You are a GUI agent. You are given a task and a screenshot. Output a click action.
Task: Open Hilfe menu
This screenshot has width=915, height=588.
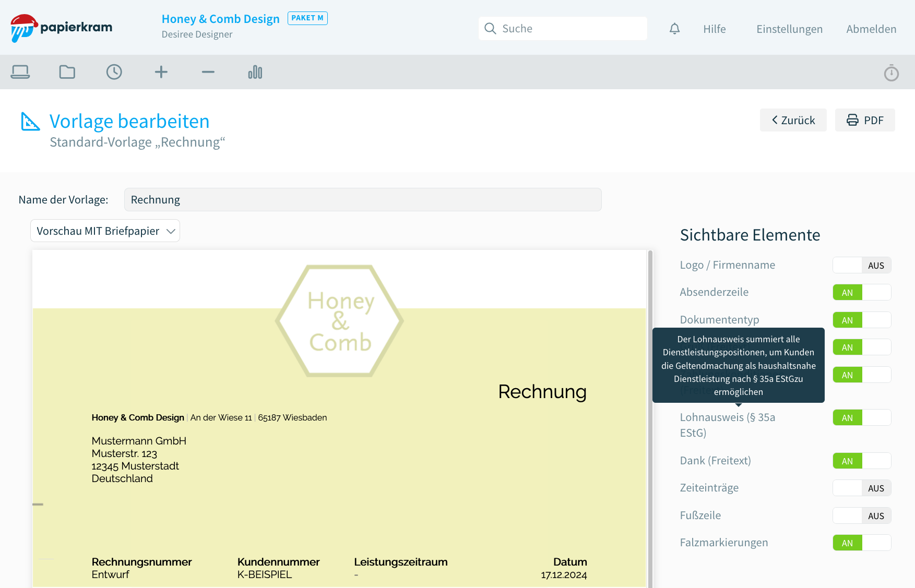tap(715, 29)
